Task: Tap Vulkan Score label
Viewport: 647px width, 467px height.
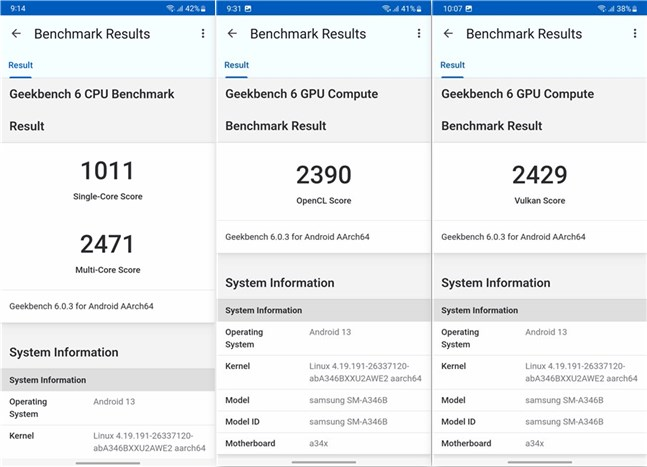Action: point(540,200)
